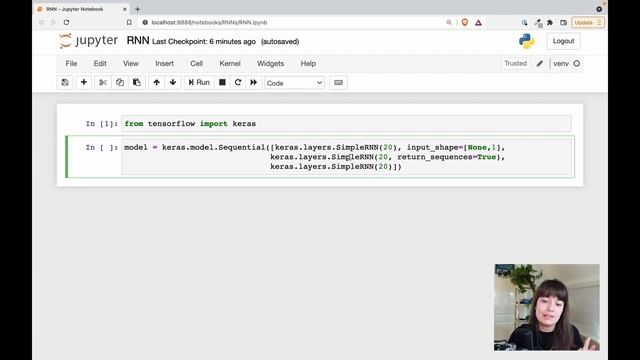Viewport: 640px width, 360px height.
Task: Restart kernel and run all cells icon
Action: [253, 82]
